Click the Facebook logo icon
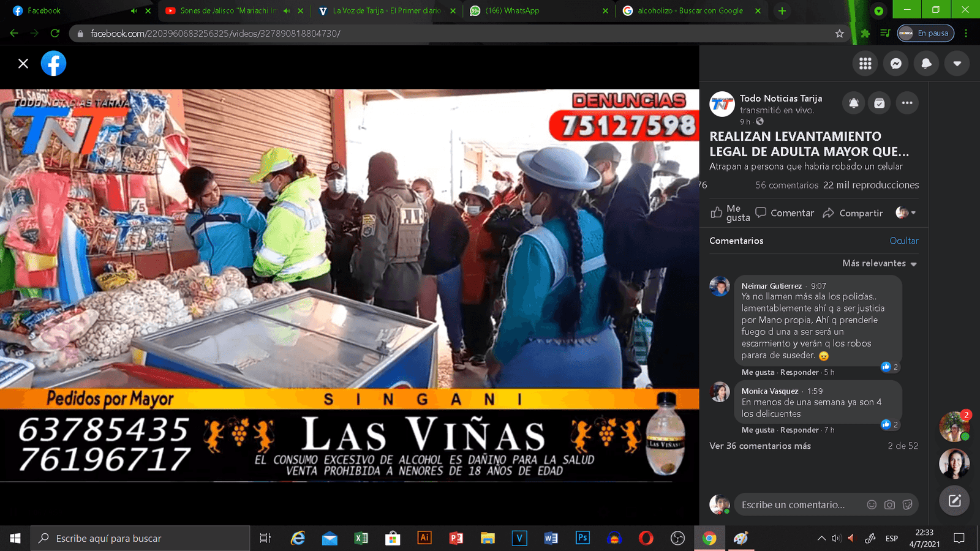The width and height of the screenshot is (980, 551). pos(54,64)
